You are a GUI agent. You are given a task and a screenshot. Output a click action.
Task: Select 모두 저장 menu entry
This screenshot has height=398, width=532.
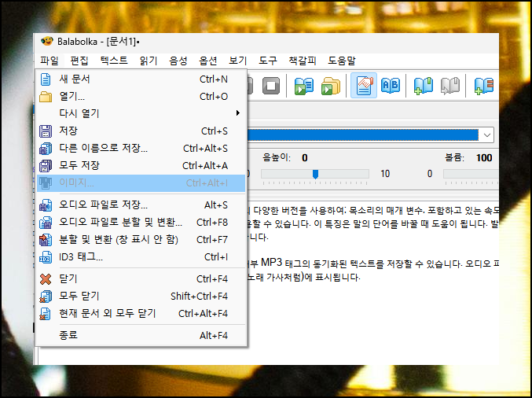(141, 166)
